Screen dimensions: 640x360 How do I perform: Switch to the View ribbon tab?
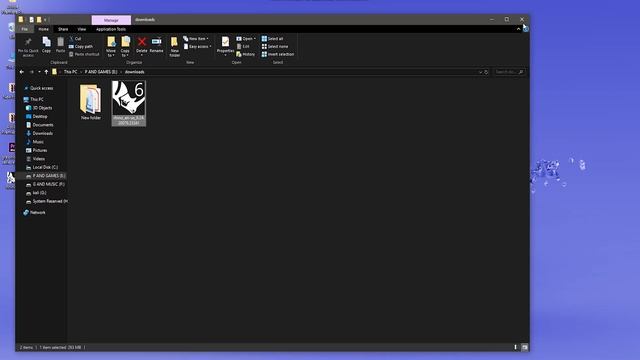tap(82, 29)
